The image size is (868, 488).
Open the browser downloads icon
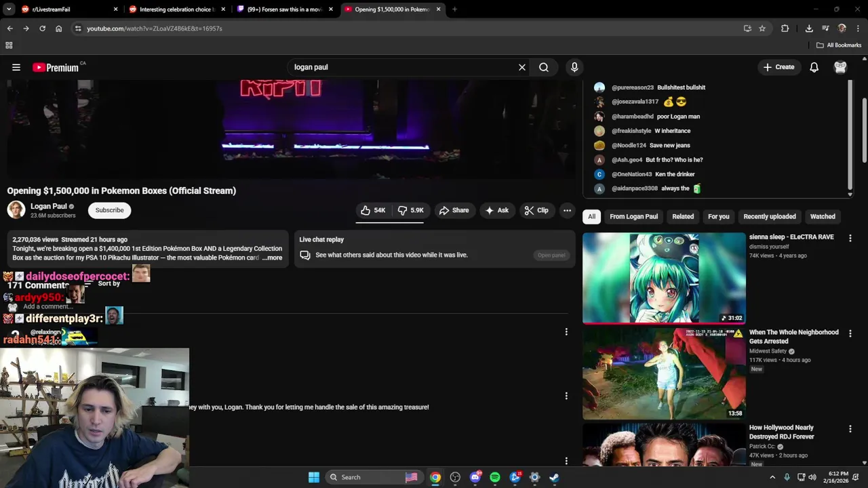pyautogui.click(x=809, y=28)
